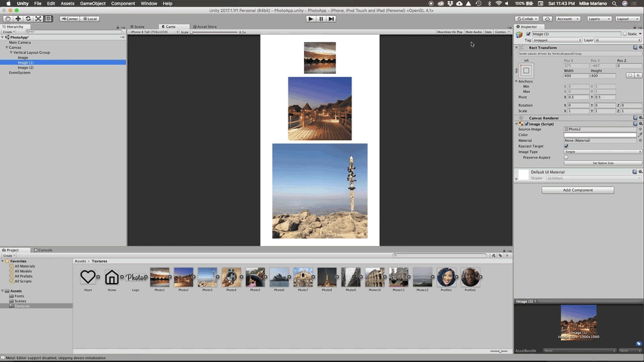This screenshot has height=362, width=644.
Task: Select the Logo texture asset
Action: click(x=136, y=279)
